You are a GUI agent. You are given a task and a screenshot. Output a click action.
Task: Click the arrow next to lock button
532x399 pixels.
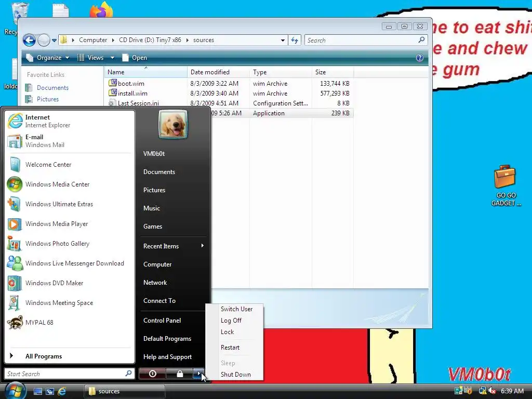pos(199,374)
